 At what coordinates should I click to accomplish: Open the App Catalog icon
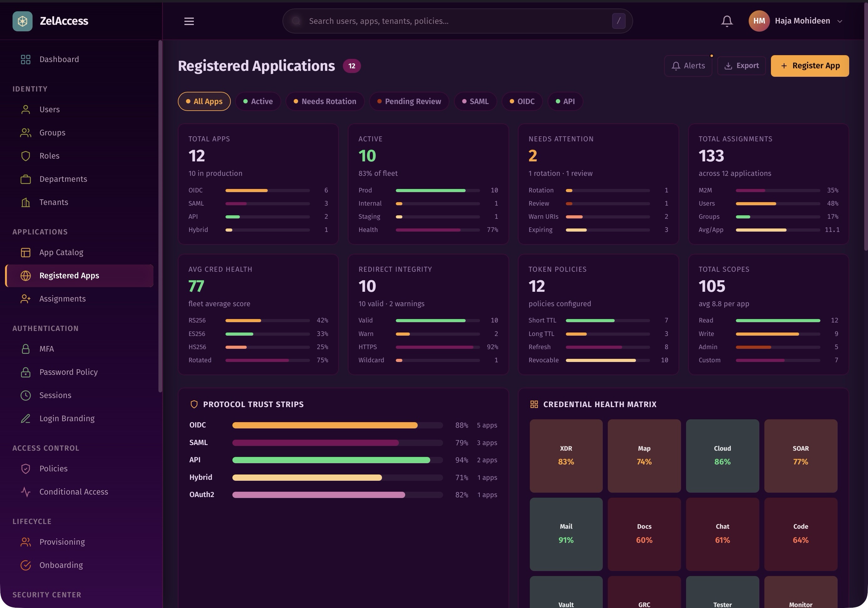click(25, 252)
